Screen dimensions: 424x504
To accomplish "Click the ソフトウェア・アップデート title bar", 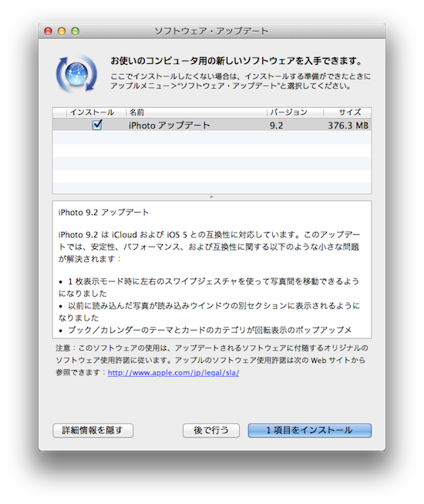I will coord(211,31).
